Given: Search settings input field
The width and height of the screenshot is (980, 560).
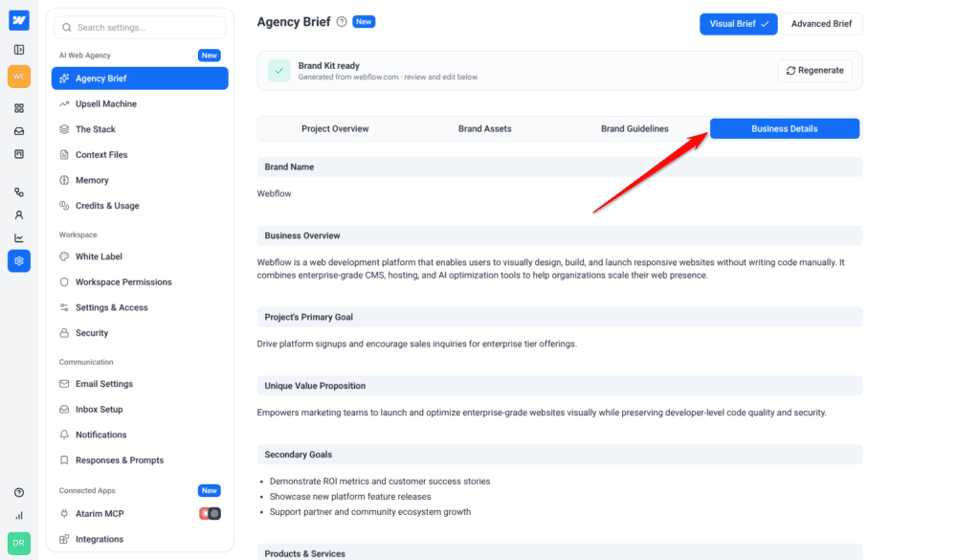Looking at the screenshot, I should (140, 28).
